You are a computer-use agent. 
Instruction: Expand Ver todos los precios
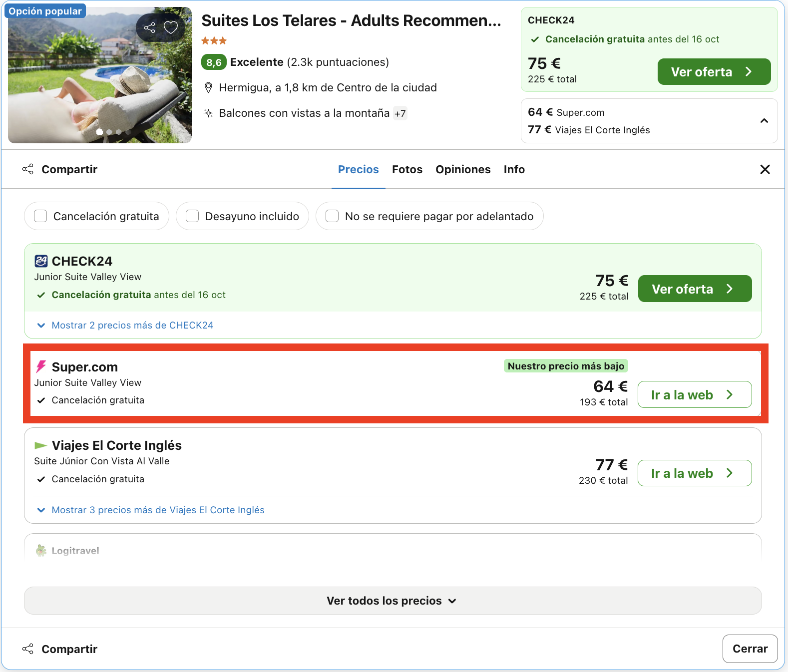(x=393, y=601)
